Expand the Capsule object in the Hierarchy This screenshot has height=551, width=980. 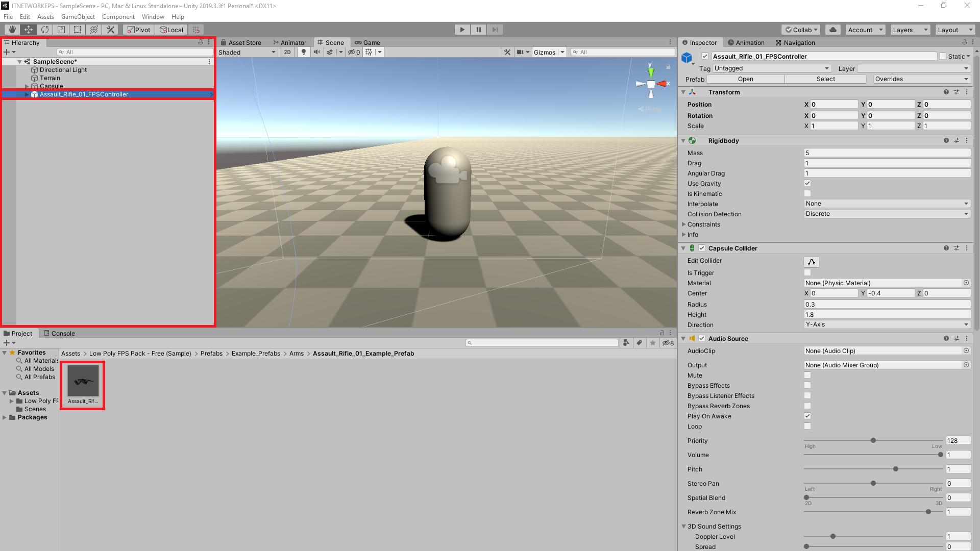27,86
